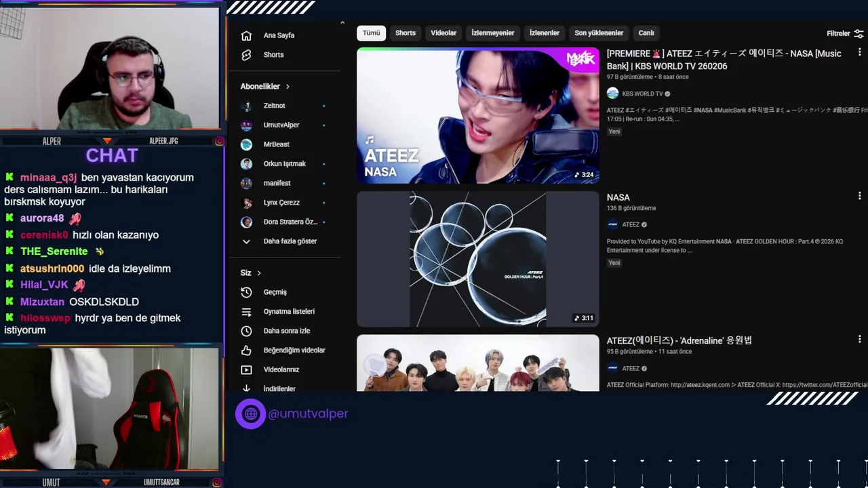Open Orkun Işıtmak channel avatar
Viewport: 868px width, 488px height.
click(247, 164)
